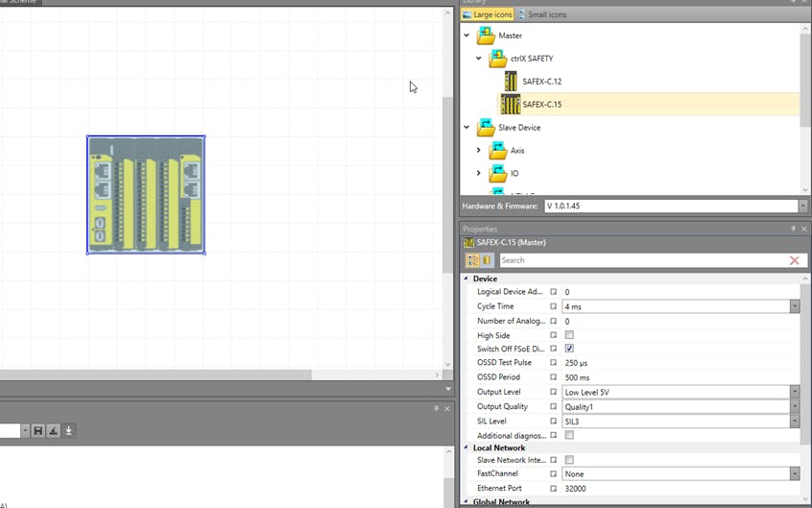Switch to Small icons view

pyautogui.click(x=542, y=14)
